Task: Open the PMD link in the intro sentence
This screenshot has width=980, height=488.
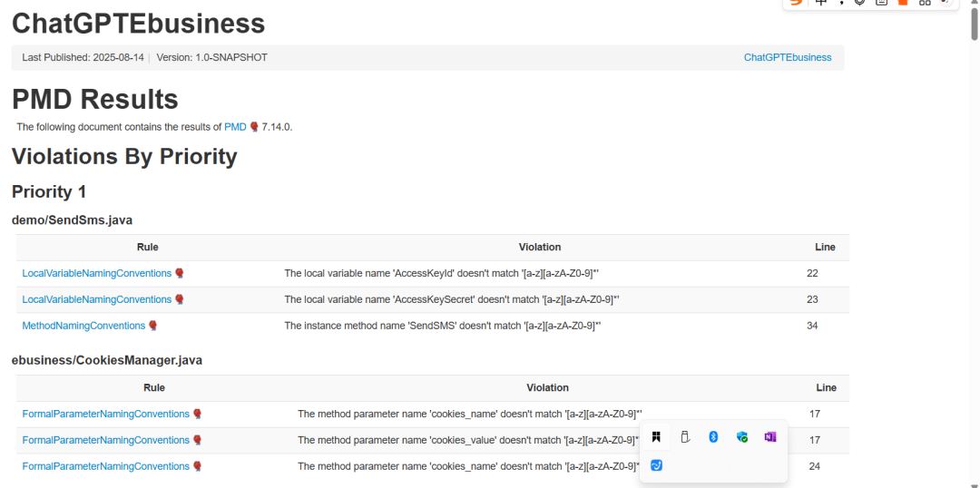Action: (235, 127)
